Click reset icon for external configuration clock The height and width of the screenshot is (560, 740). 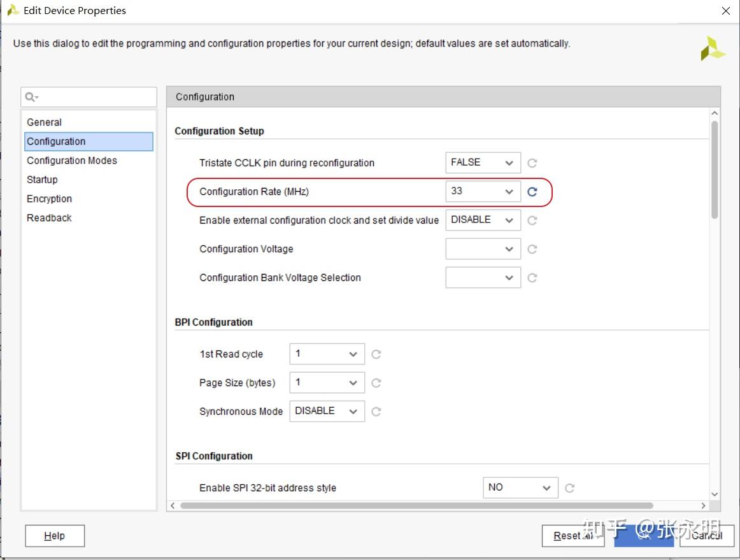pyautogui.click(x=532, y=220)
